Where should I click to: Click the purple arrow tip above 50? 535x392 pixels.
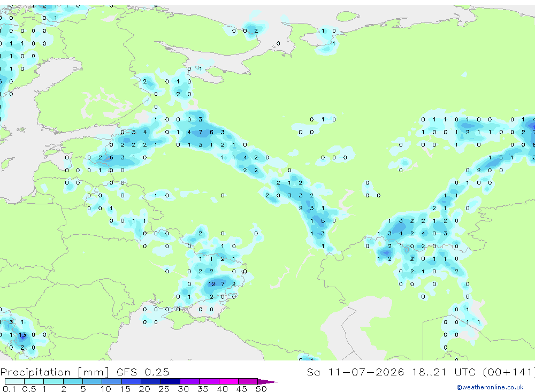pos(267,382)
